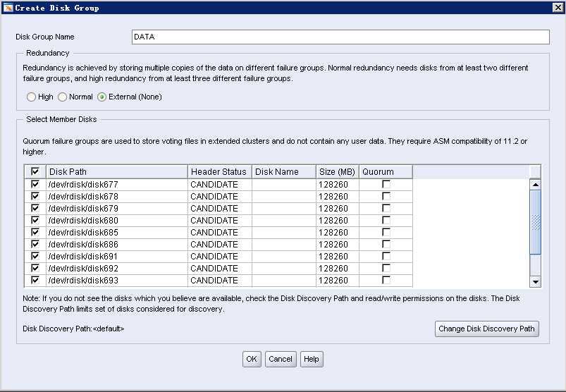Uncheck disk /dev/rdisk/disk680
This screenshot has height=392, width=566.
35,220
